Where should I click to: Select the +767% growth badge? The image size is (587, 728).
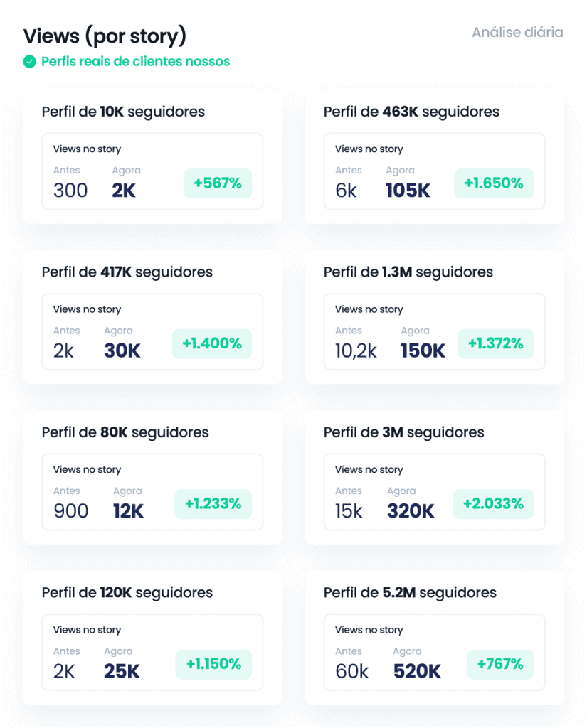[500, 665]
